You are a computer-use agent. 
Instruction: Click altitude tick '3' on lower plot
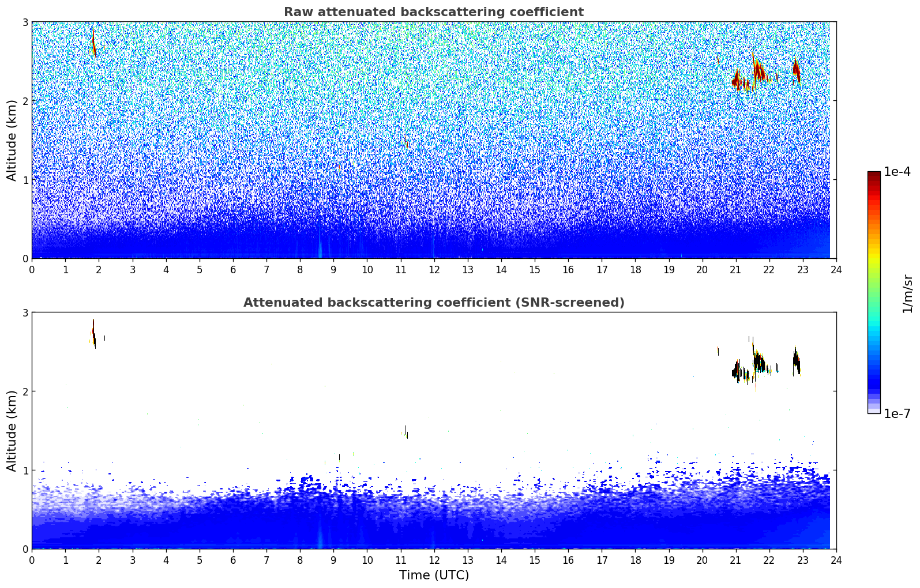coord(25,312)
